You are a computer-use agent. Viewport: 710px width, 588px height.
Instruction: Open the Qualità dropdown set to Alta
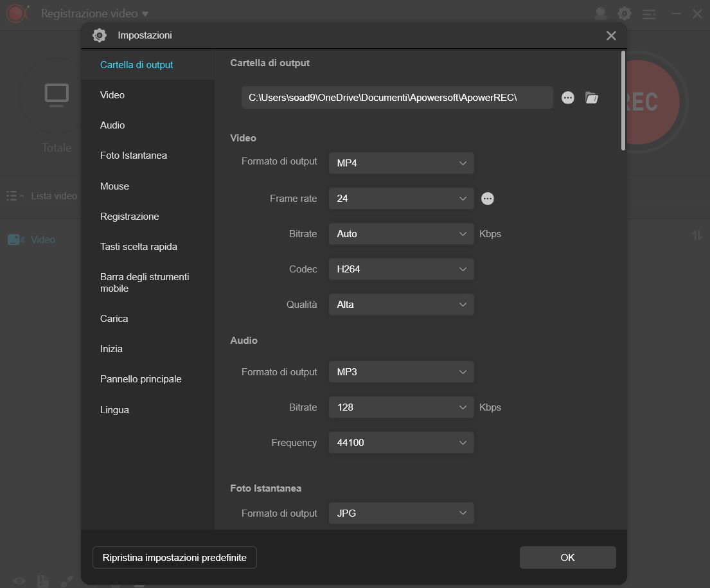click(x=401, y=304)
